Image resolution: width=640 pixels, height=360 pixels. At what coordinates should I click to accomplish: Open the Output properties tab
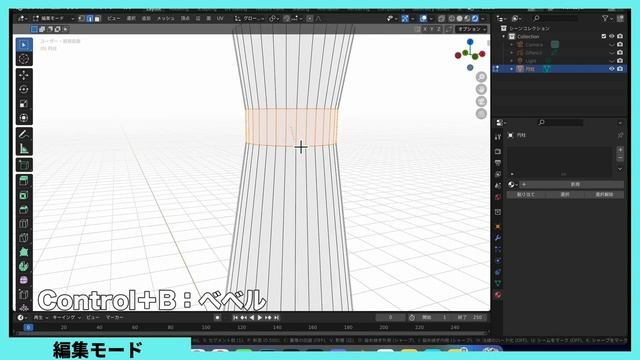point(498,163)
